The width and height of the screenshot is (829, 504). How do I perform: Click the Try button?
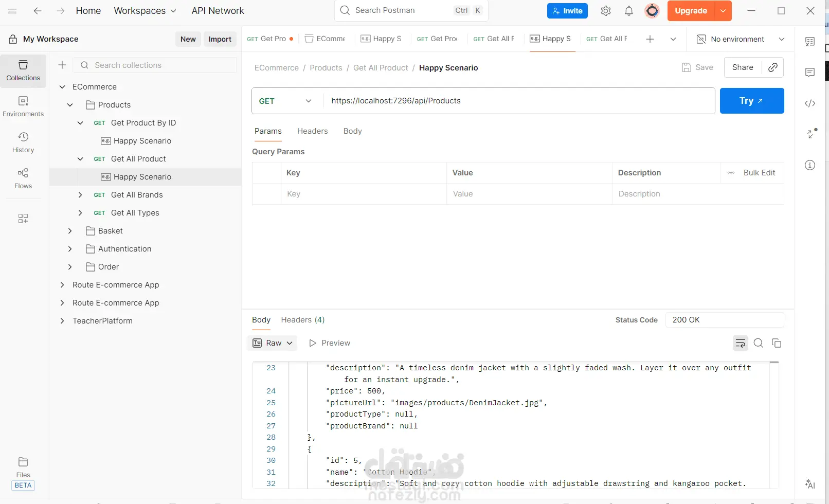(x=752, y=101)
